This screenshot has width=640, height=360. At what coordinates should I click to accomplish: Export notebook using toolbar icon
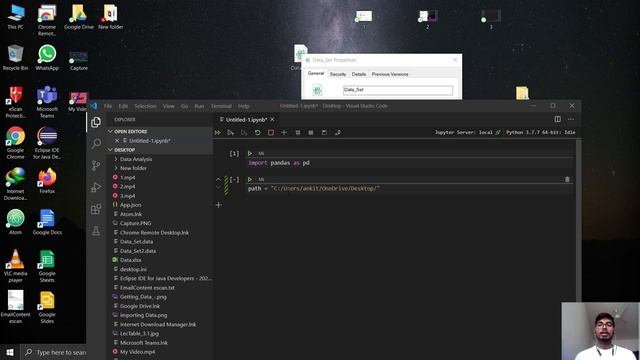[x=338, y=133]
